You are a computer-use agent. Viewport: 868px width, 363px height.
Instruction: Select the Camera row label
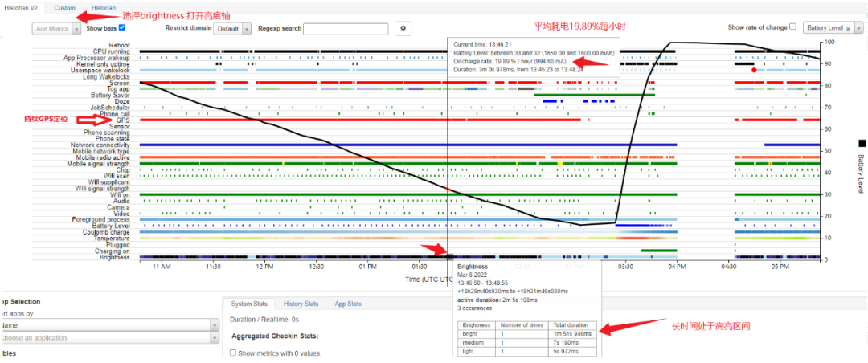point(119,207)
